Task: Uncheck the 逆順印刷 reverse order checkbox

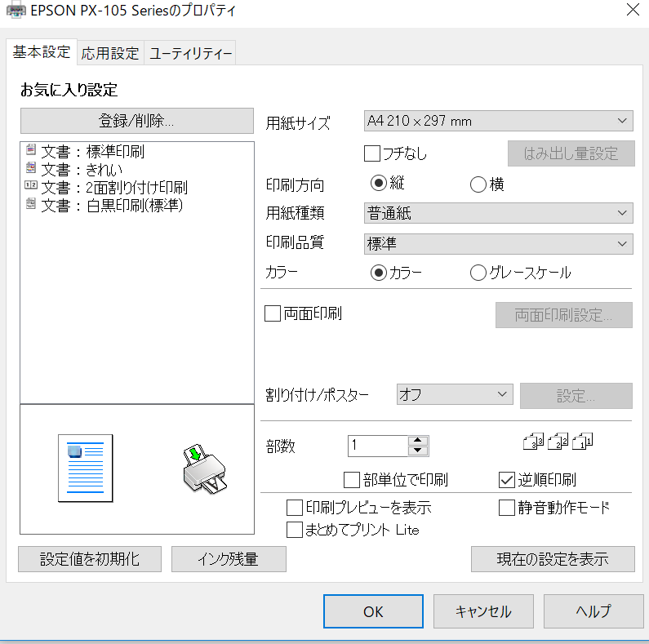Action: click(x=507, y=480)
